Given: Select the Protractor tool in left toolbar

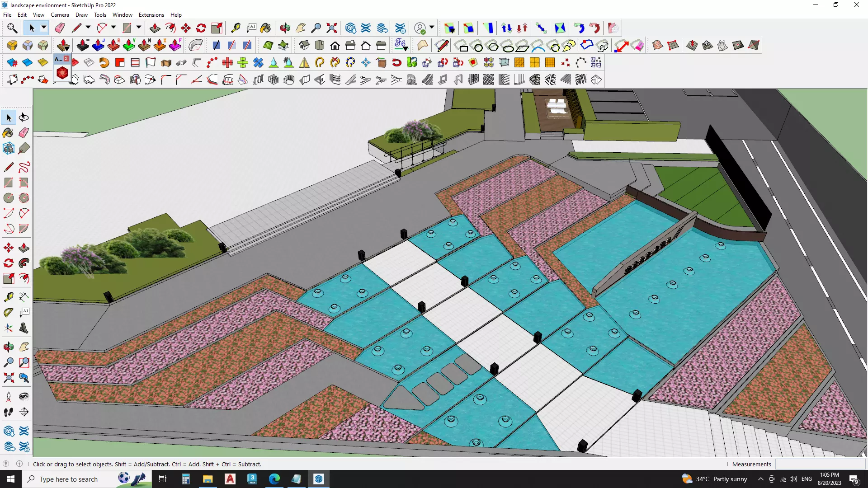Looking at the screenshot, I should click(x=9, y=312).
